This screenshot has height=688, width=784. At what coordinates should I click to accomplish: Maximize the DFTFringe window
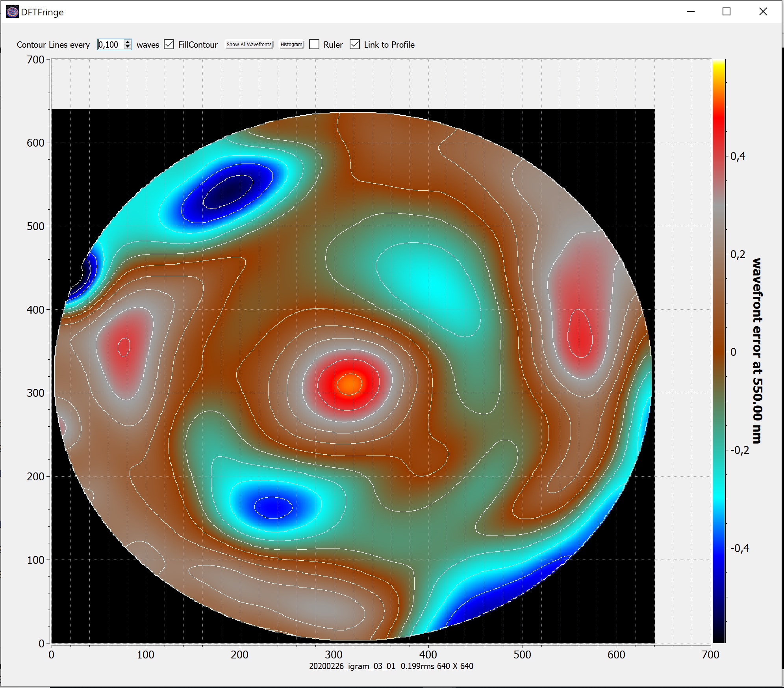pyautogui.click(x=727, y=12)
